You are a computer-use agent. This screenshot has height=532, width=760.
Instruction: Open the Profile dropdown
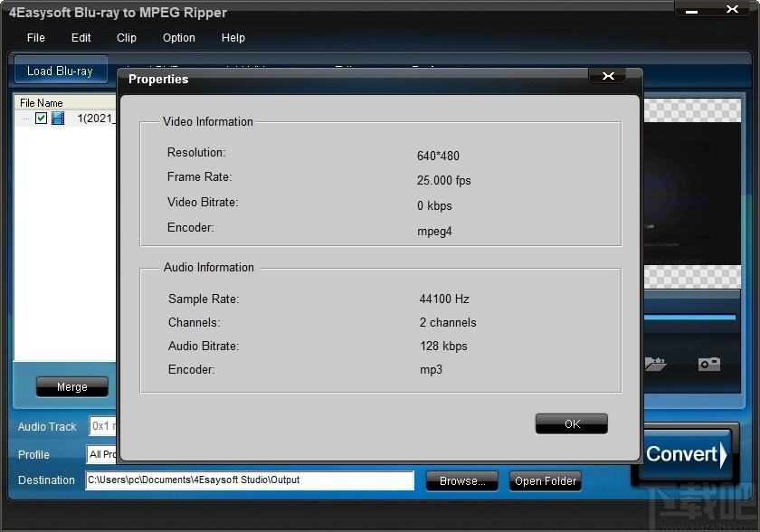[101, 454]
